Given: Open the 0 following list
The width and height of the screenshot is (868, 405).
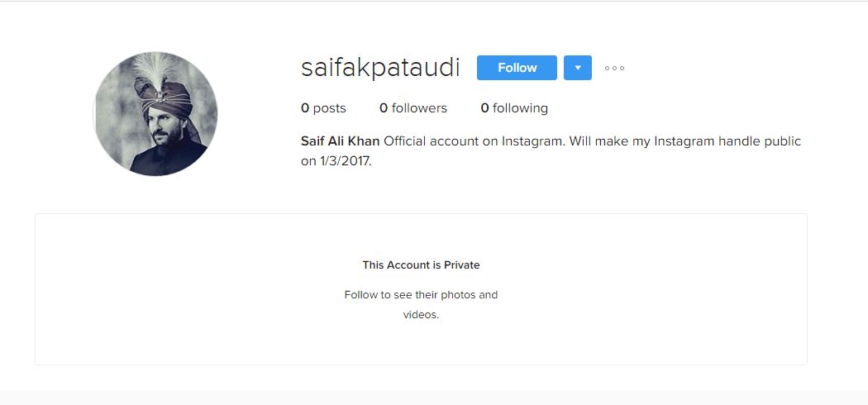Looking at the screenshot, I should (x=514, y=108).
